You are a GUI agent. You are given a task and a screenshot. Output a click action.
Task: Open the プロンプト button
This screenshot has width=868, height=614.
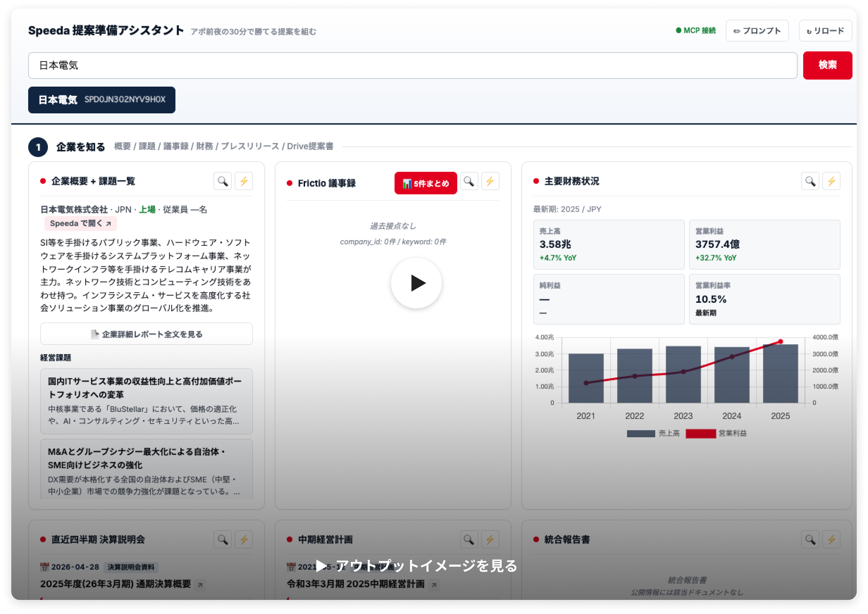pyautogui.click(x=757, y=31)
